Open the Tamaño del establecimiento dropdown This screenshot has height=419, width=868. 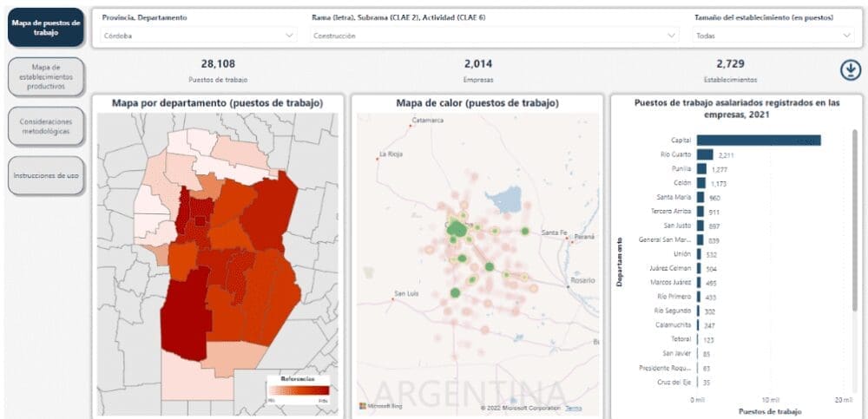click(x=773, y=36)
